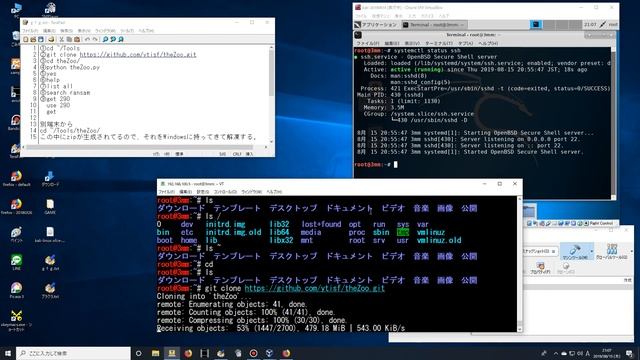
Task: Click the active Tera Term taskbar button
Action: coord(172,353)
